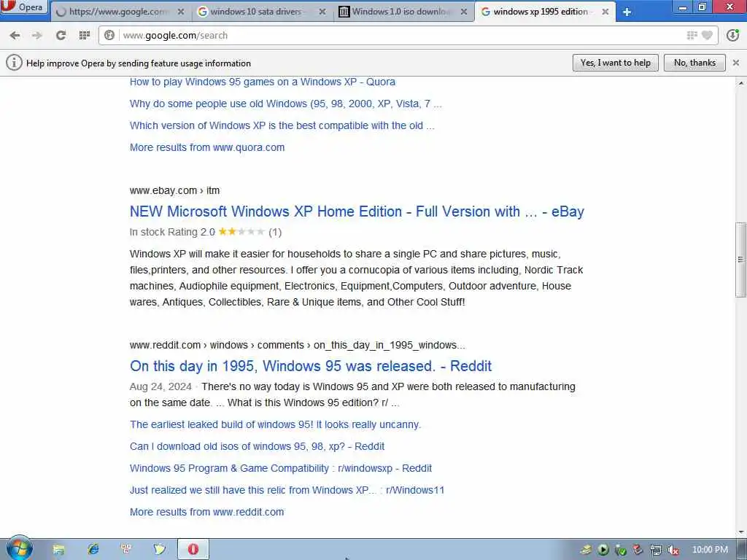Click the muted volume tray icon
Viewport: 747px width, 560px height.
coord(673,550)
